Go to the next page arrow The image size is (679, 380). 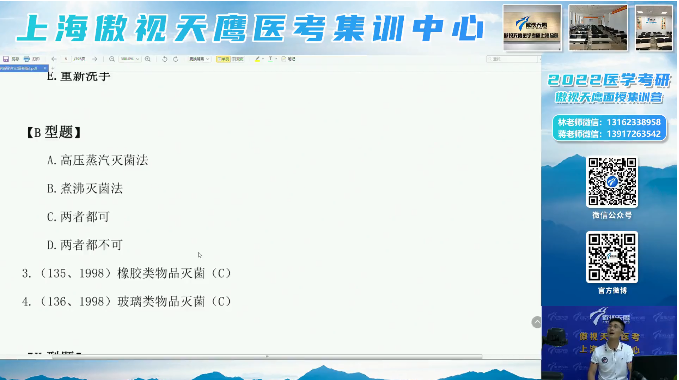point(94,59)
